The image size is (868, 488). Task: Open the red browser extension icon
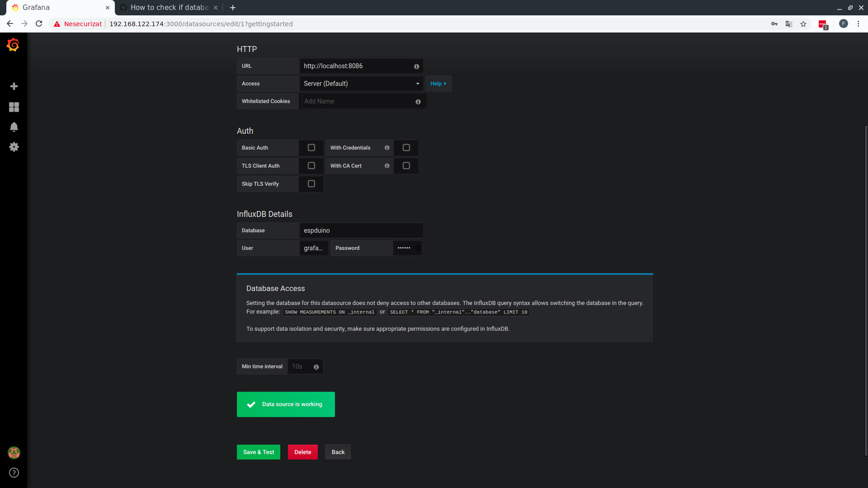(823, 24)
